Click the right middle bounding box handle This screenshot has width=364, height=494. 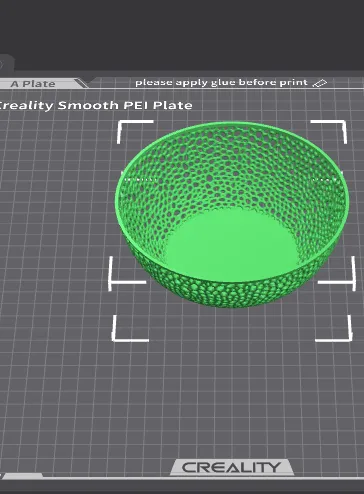point(337,274)
